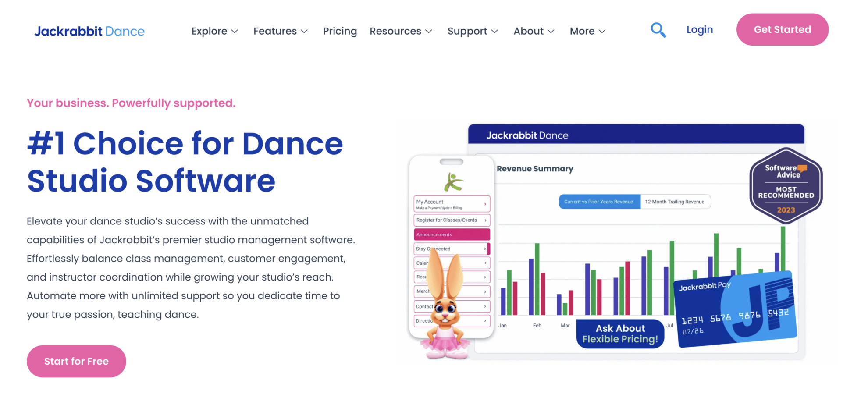This screenshot has width=868, height=412.
Task: Click the "#1 Choice for Dance Studio Software" headline
Action: pos(185,162)
